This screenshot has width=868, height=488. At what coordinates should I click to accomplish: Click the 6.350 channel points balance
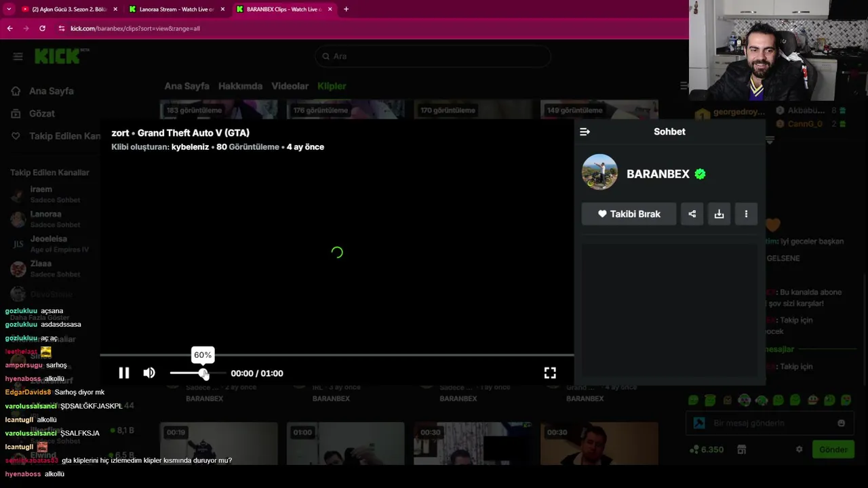[x=707, y=449]
